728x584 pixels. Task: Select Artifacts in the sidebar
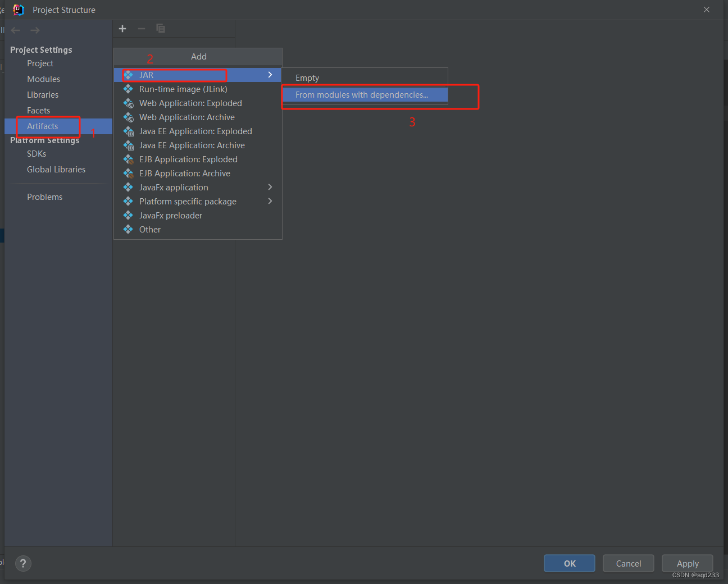(58, 126)
